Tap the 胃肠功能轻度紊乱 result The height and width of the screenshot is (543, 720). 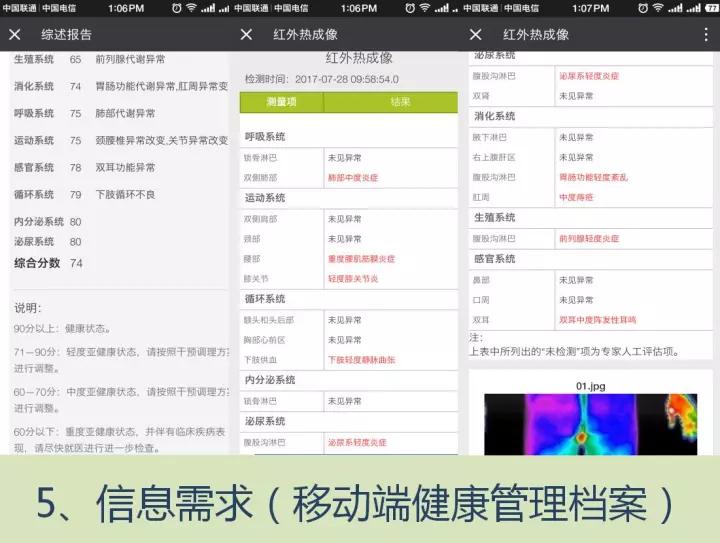593,177
